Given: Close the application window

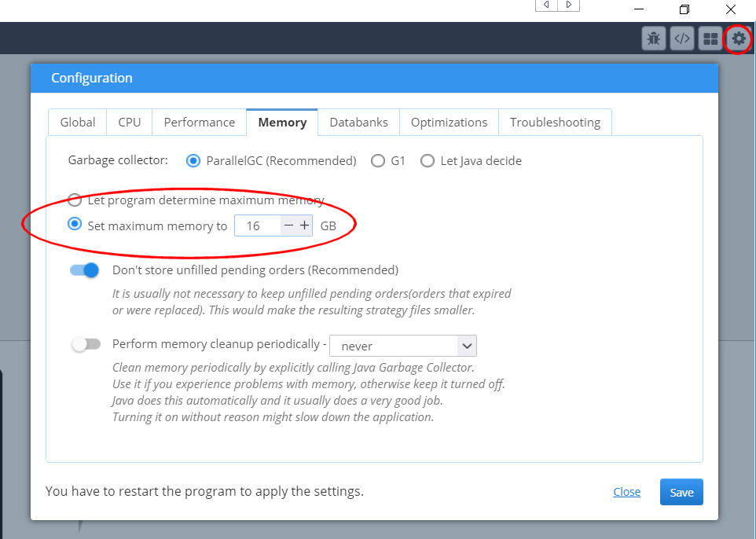Looking at the screenshot, I should pos(730,9).
